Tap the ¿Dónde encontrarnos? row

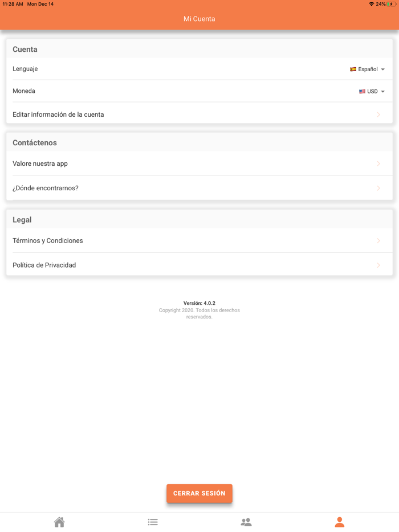[46, 188]
